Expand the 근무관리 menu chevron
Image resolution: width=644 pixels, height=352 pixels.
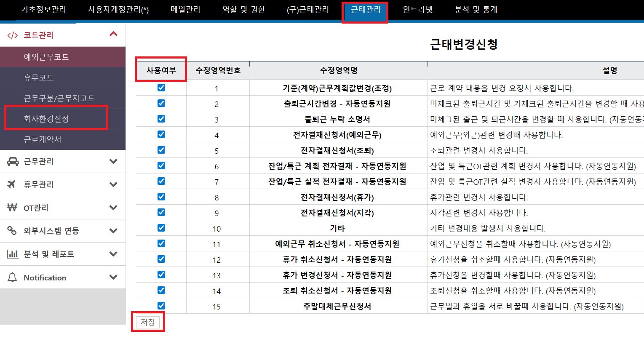click(113, 161)
